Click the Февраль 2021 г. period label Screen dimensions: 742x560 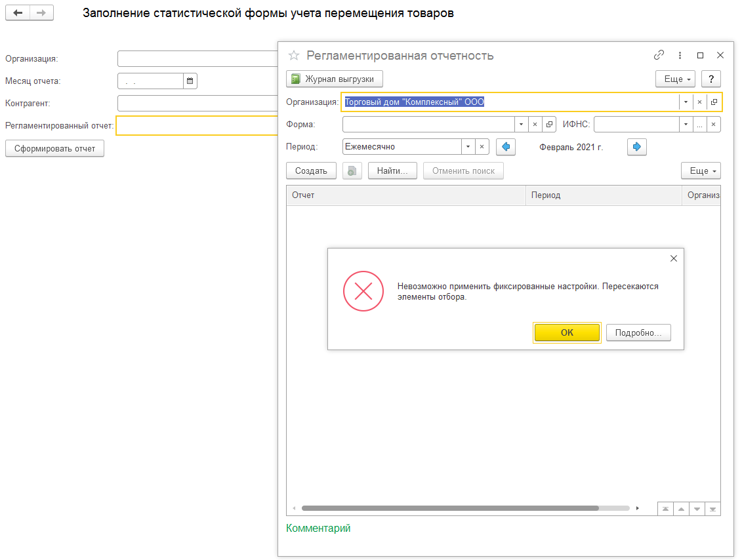click(571, 147)
